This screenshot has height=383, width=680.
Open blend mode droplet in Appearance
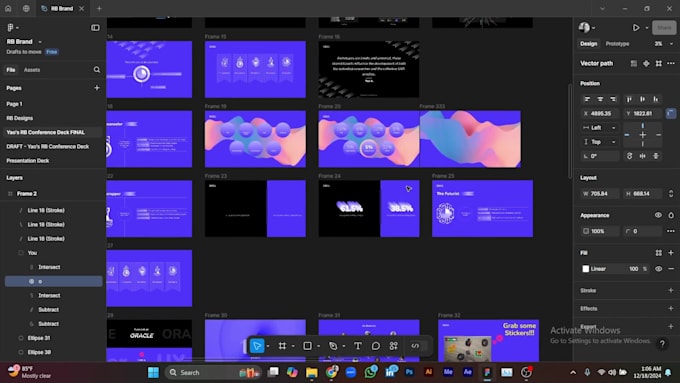tap(671, 215)
